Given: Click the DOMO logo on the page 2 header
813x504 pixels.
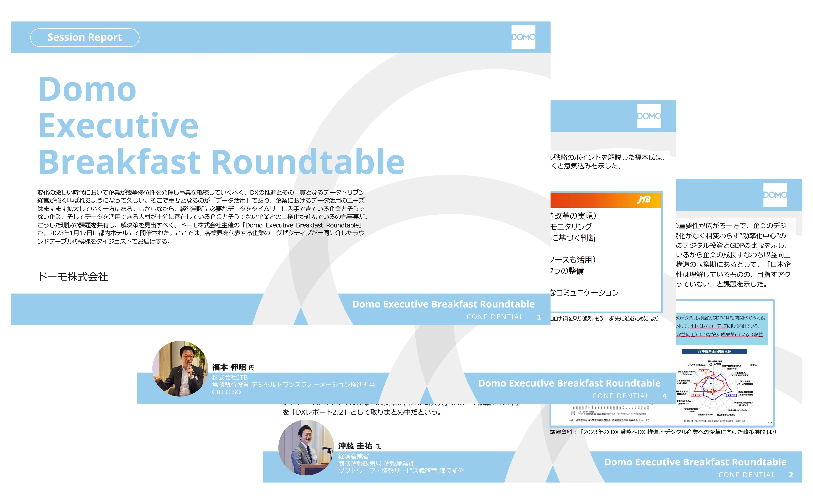Looking at the screenshot, I should click(775, 195).
